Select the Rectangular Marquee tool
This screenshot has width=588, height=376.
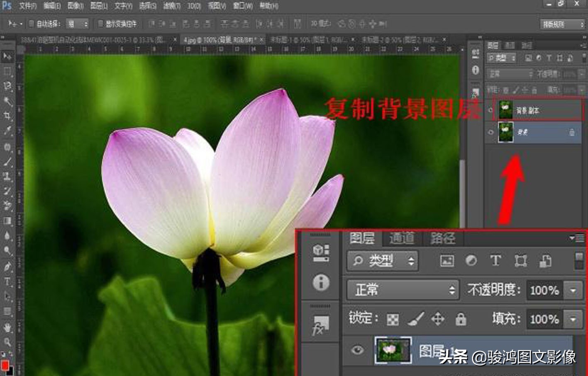(x=7, y=71)
